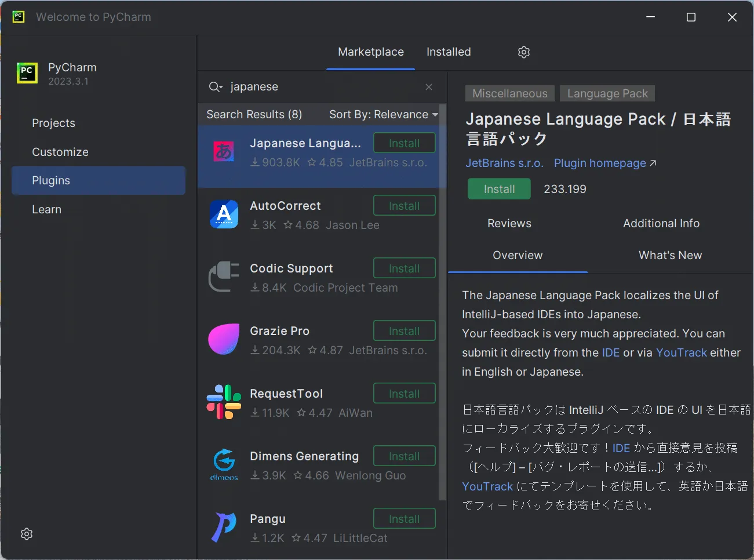Click the RequestTool plugin icon
This screenshot has height=560, width=754.
tap(224, 402)
